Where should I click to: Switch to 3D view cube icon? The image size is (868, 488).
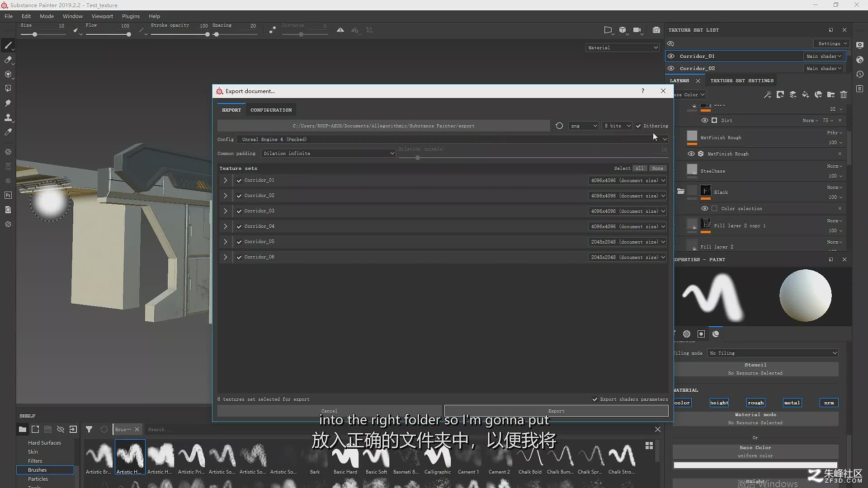point(623,30)
